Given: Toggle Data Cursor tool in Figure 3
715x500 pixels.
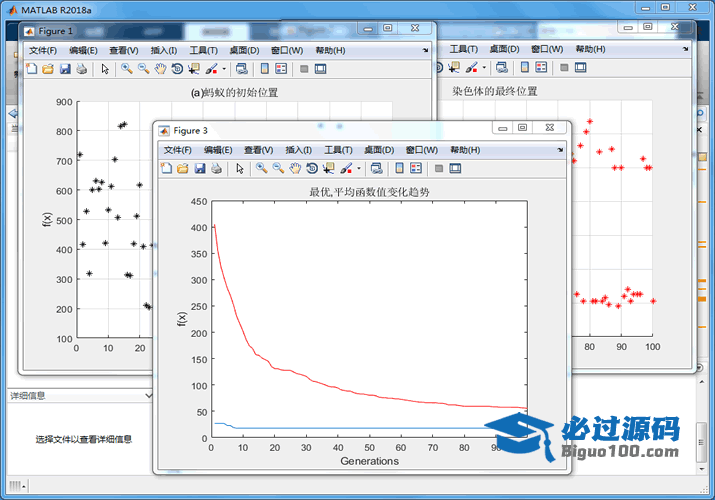Looking at the screenshot, I should (328, 169).
